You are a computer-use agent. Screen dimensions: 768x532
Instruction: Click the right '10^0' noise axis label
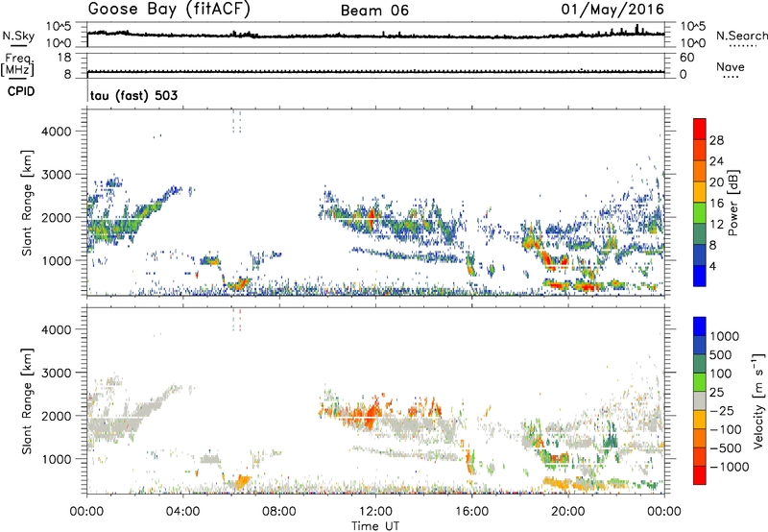point(693,43)
